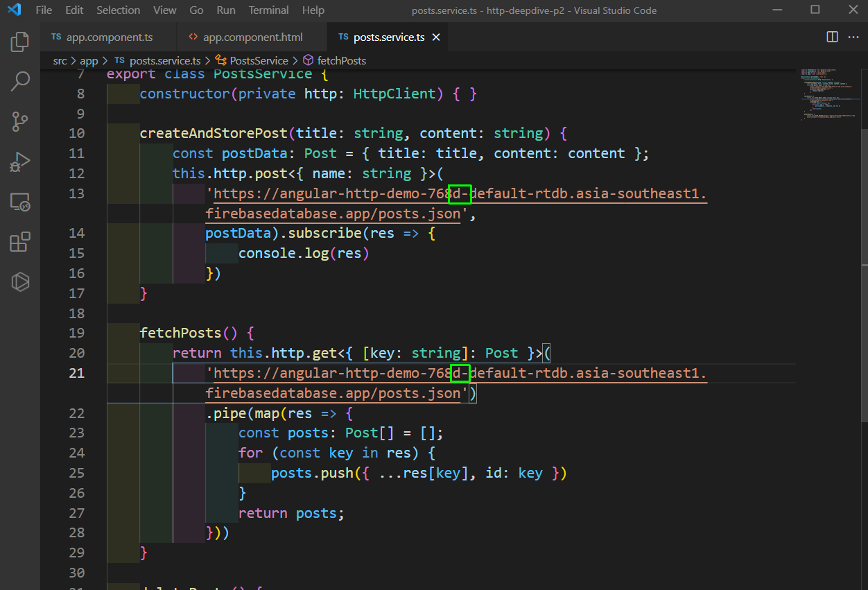Click line number 19 in the gutter
868x590 pixels.
click(x=77, y=333)
